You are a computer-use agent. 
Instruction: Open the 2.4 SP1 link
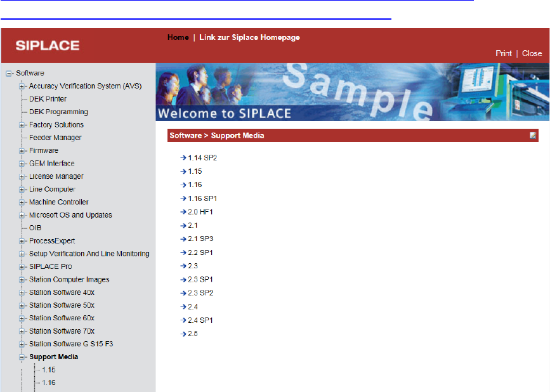(x=200, y=320)
